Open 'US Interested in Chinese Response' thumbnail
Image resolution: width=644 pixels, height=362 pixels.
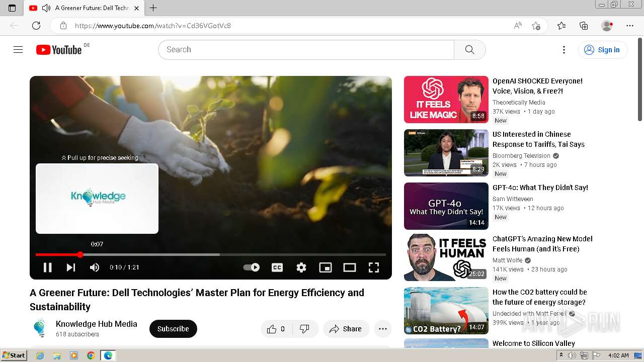(446, 153)
